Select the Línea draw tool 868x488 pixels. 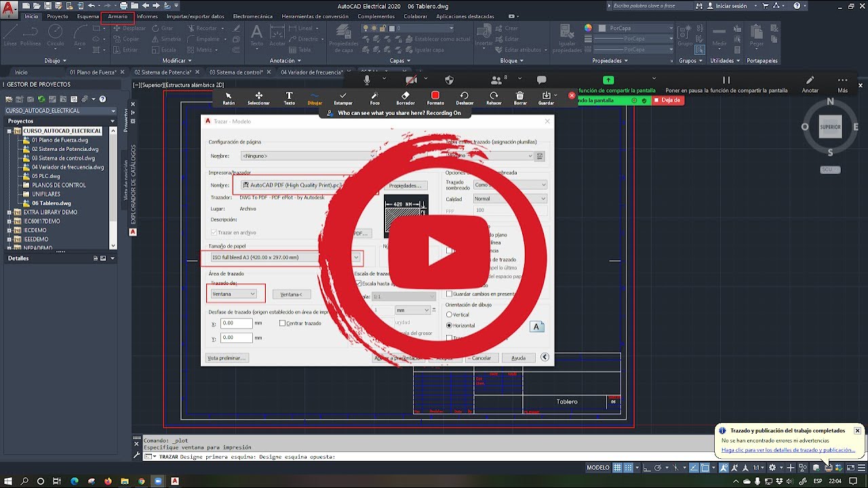tap(10, 35)
